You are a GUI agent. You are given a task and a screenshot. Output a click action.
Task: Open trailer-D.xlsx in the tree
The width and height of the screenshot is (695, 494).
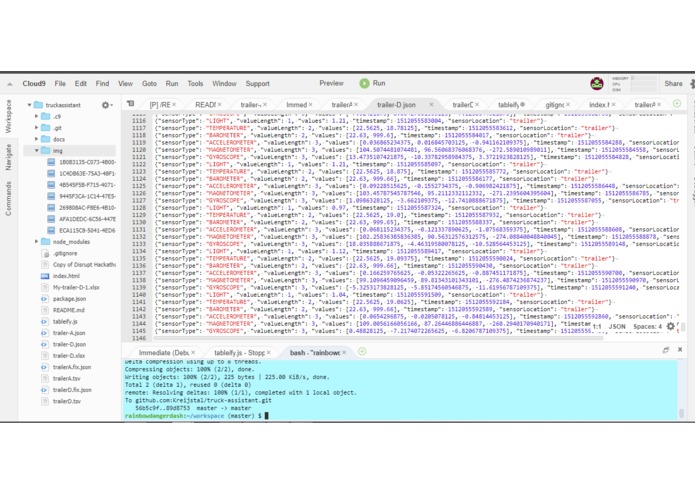(69, 356)
